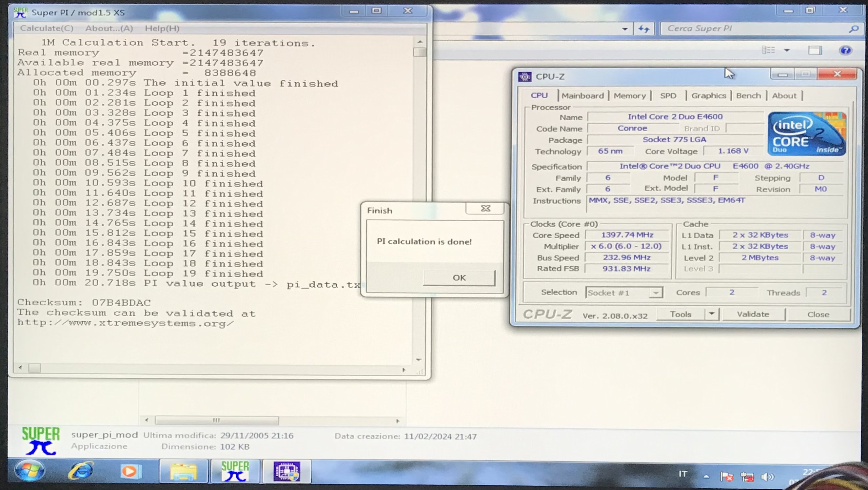Click the Super PI taskbar icon
This screenshot has height=490, width=868.
pos(235,471)
